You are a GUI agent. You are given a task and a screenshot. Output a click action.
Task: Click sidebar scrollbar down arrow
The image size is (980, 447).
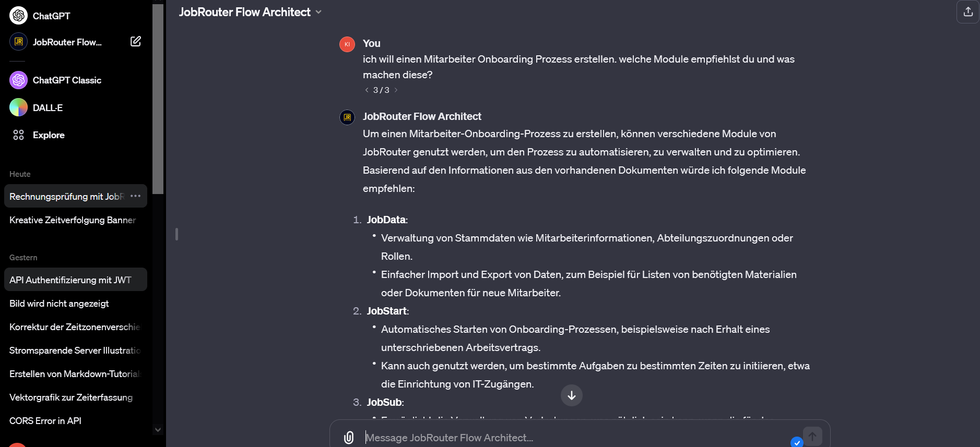[158, 430]
